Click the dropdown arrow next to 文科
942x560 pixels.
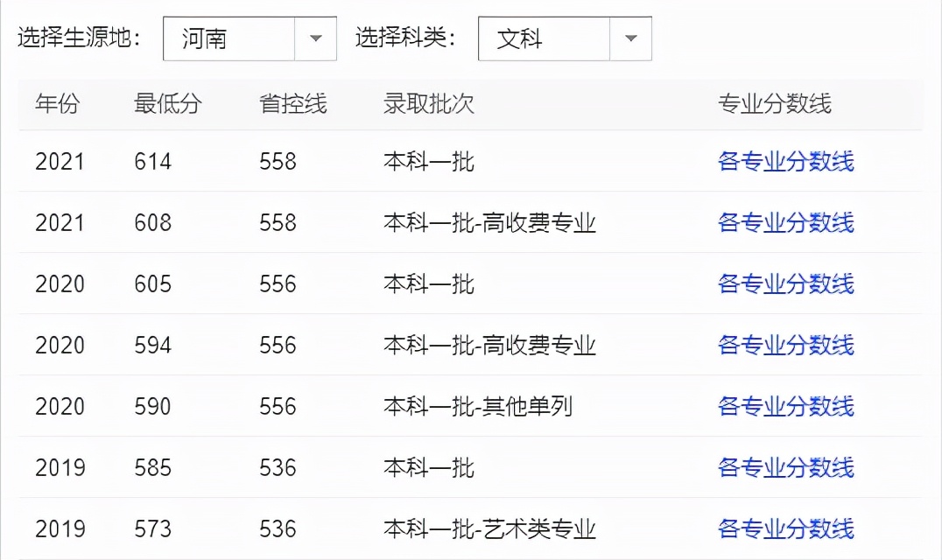632,38
